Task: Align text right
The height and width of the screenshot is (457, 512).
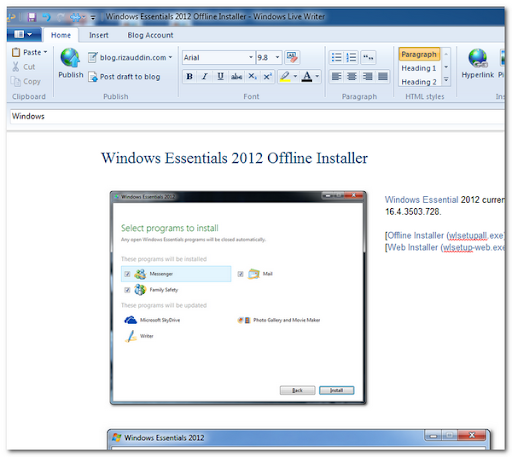Action: coord(367,77)
